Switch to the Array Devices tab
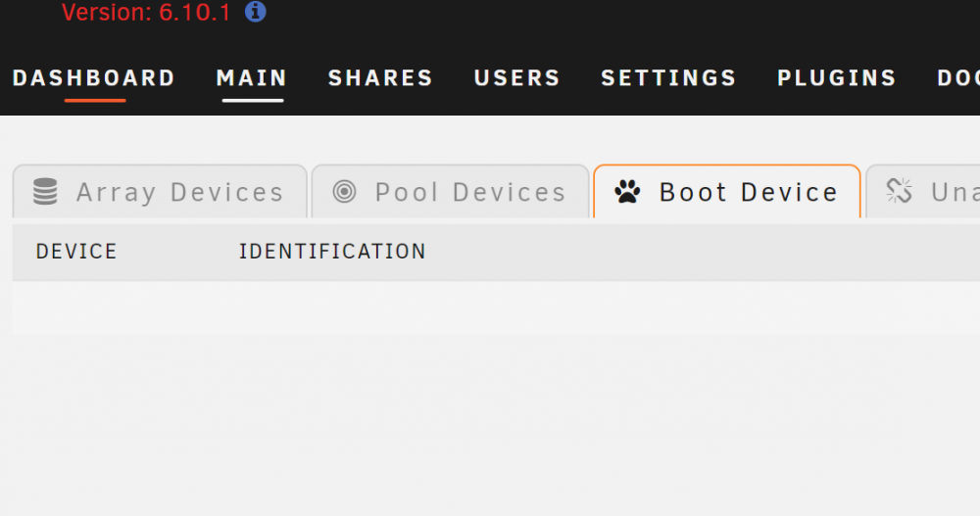 pyautogui.click(x=160, y=192)
